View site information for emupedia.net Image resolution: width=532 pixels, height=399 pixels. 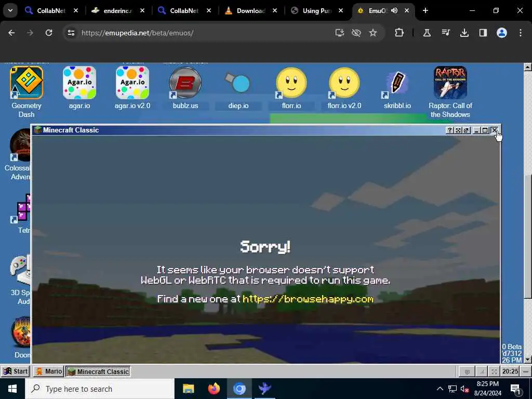tap(71, 33)
